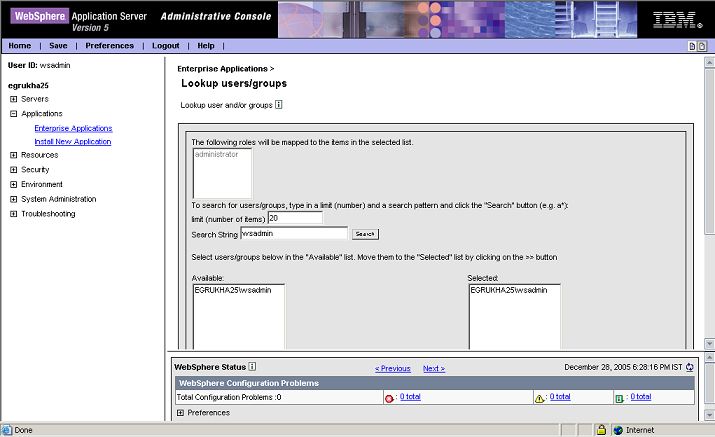Expand the System Administration node
Viewport: 715px width, 437px height.
14,199
